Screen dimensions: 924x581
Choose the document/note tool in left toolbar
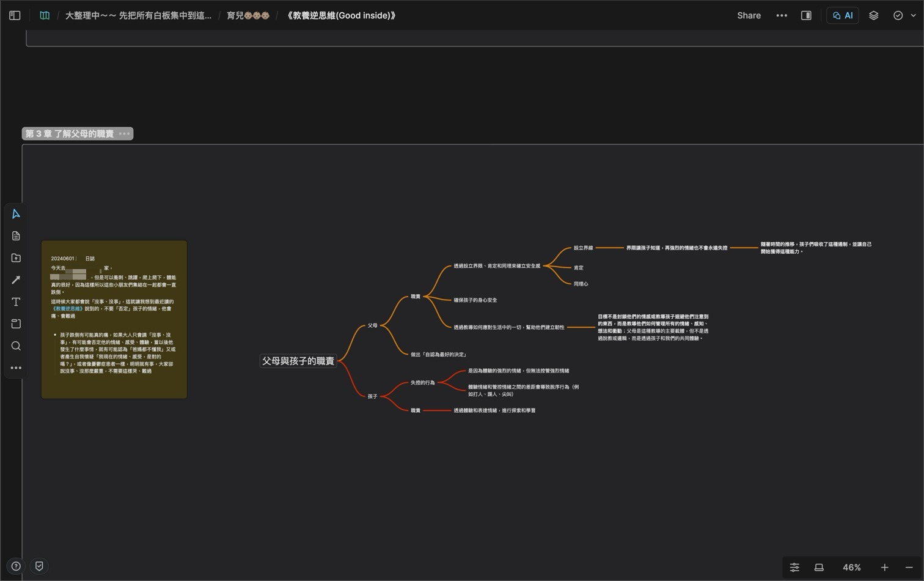click(x=16, y=236)
